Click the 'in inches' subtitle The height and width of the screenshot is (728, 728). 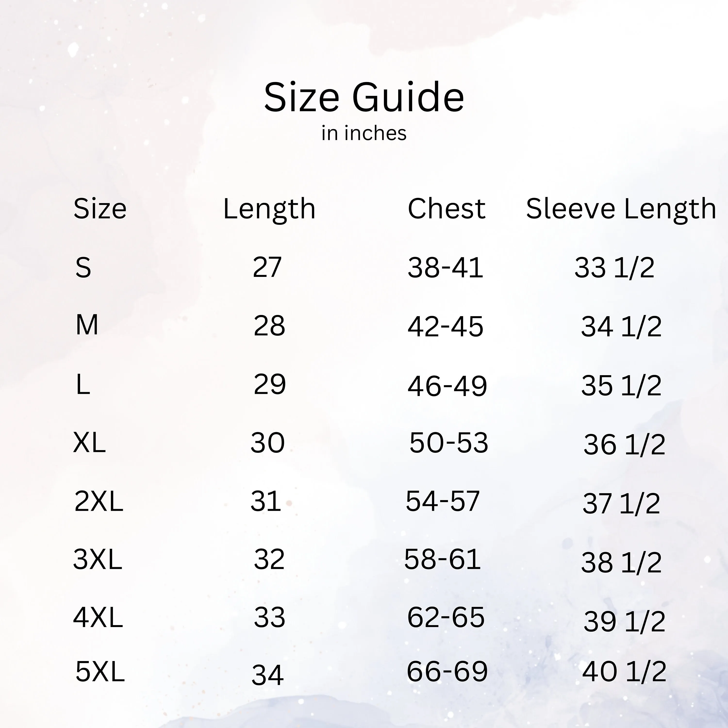pyautogui.click(x=364, y=133)
